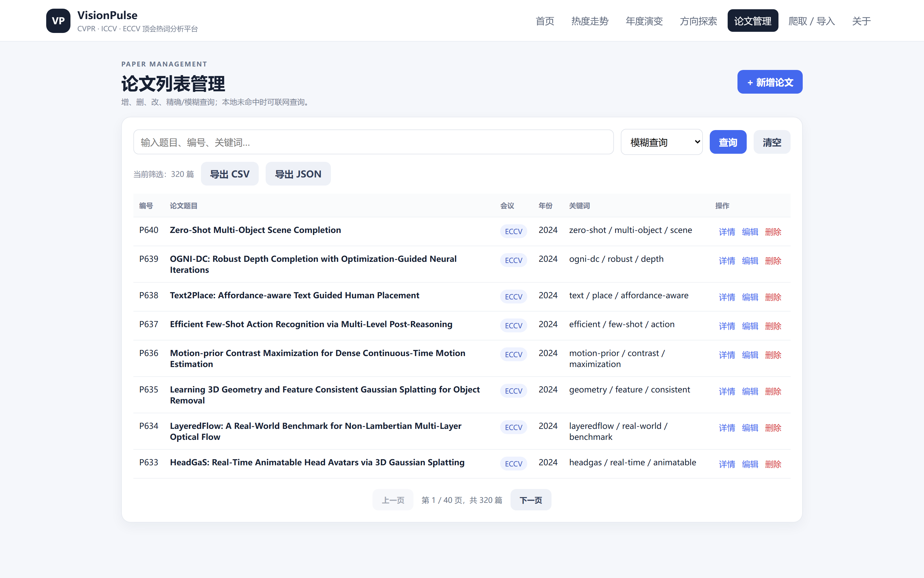Click the 关键词 column header
The height and width of the screenshot is (578, 924).
tap(579, 206)
